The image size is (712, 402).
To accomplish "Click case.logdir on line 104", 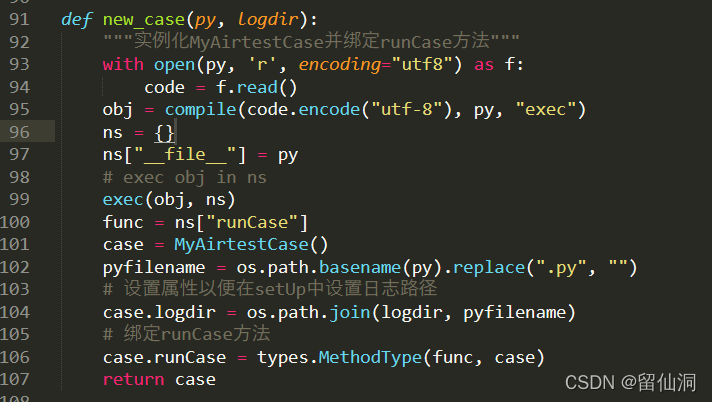I will [159, 312].
